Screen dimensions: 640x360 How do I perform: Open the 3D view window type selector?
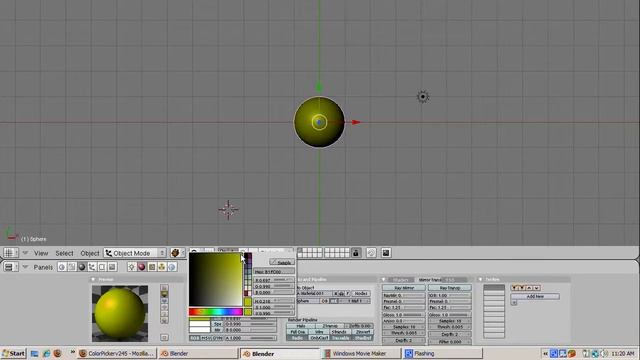pos(11,253)
